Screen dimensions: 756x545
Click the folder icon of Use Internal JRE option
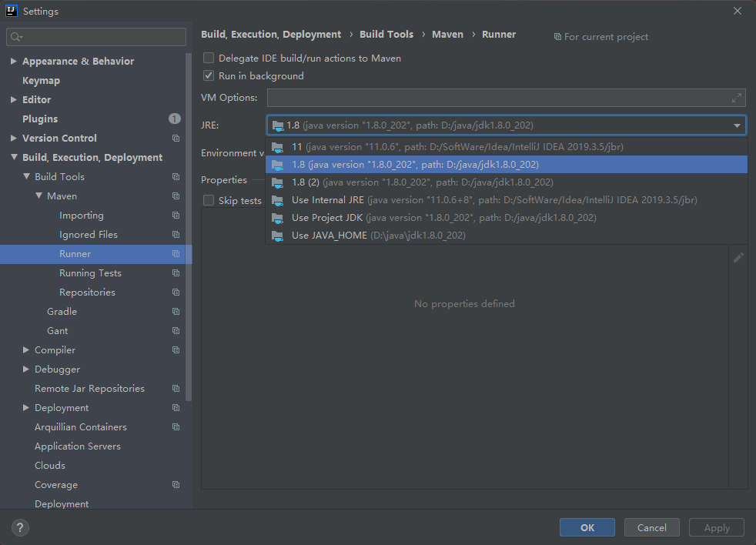277,200
